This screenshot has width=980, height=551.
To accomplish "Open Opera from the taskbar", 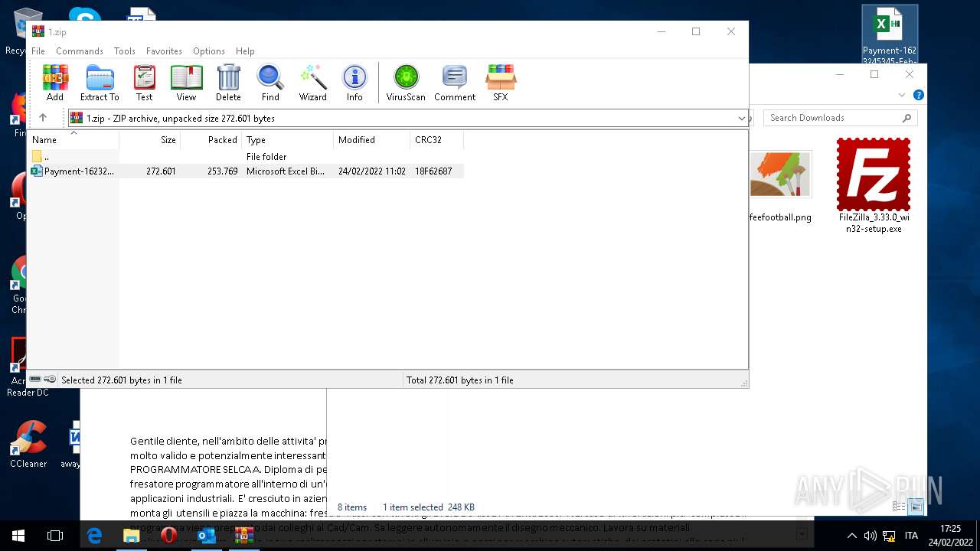I will pos(169,536).
